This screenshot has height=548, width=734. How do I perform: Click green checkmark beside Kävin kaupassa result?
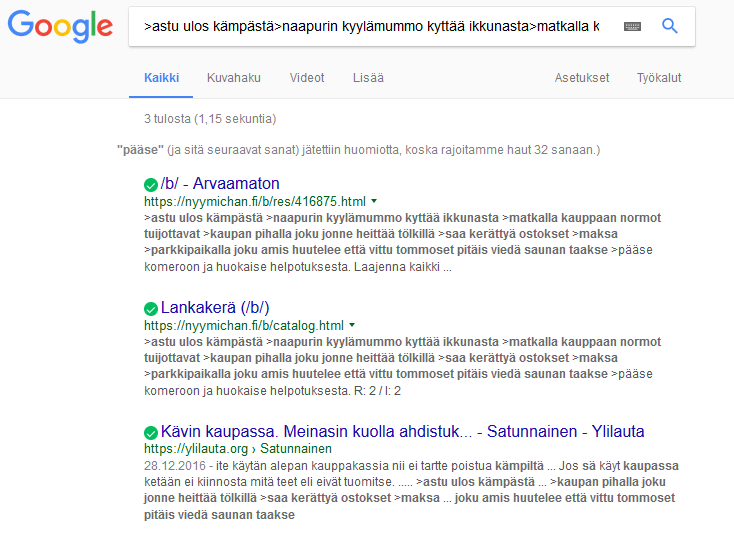151,432
